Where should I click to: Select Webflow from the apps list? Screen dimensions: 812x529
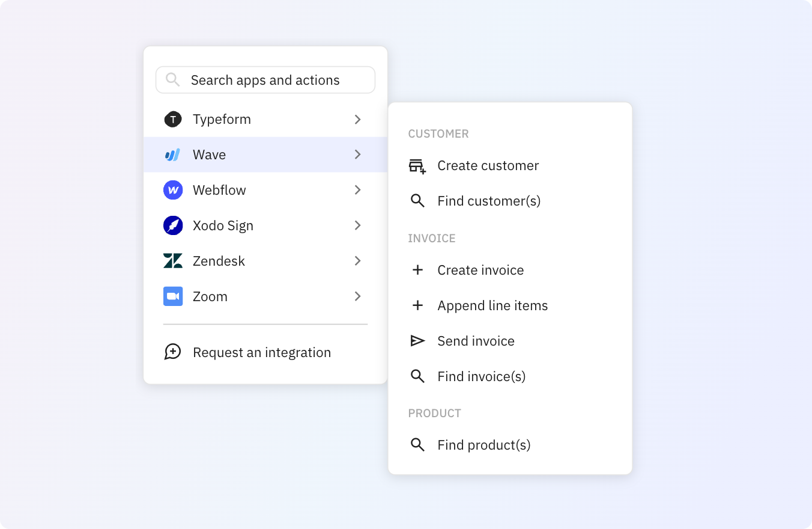click(x=265, y=190)
